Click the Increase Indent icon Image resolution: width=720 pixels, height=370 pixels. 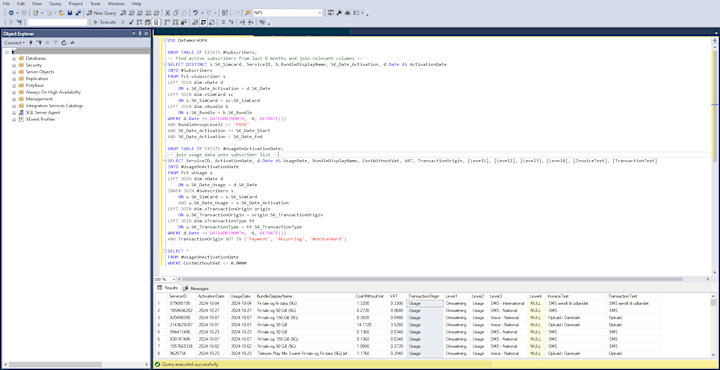(251, 22)
